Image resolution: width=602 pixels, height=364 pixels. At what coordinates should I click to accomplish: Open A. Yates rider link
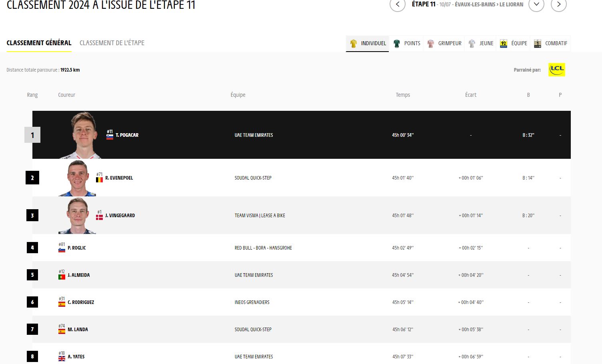(76, 357)
